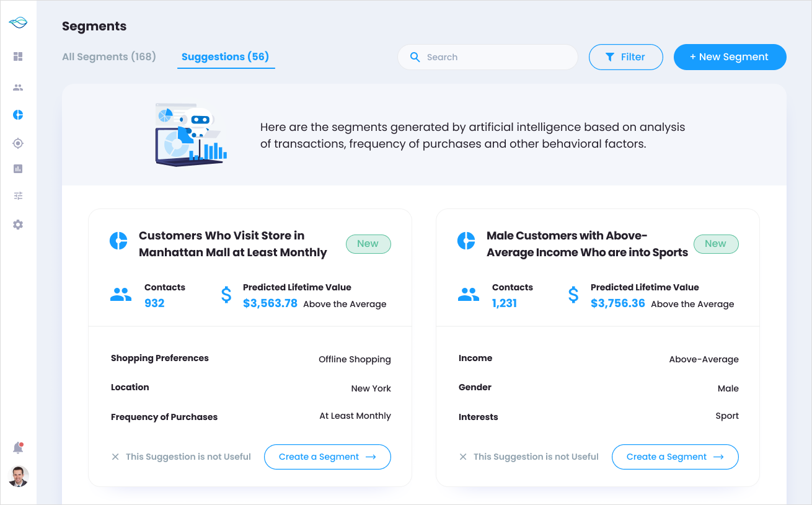This screenshot has width=812, height=505.
Task: Mark Male Customers suggestion as not useful
Action: coord(529,457)
